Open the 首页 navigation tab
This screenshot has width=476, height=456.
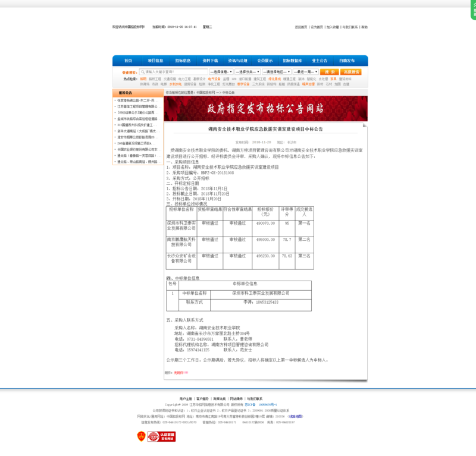(128, 61)
